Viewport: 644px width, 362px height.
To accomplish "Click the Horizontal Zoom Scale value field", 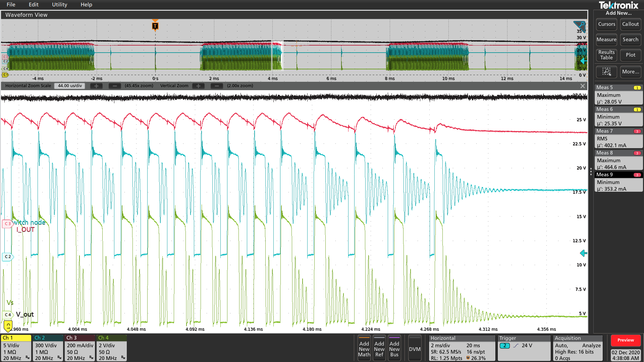I will coord(70,86).
